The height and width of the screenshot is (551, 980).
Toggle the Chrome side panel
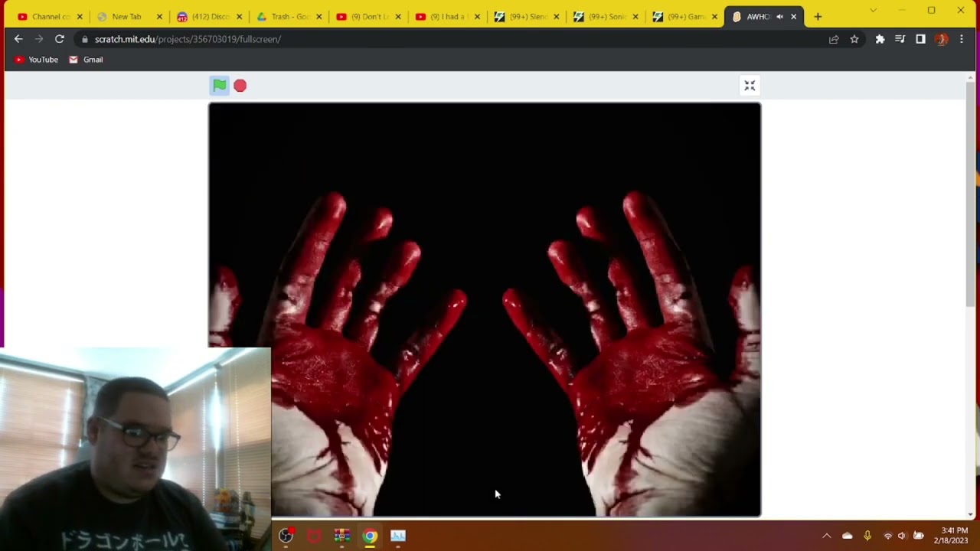pos(920,39)
